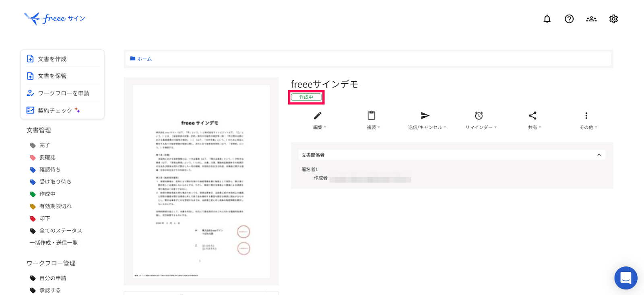Image resolution: width=644 pixels, height=295 pixels.
Task: Click the document preview thumbnail
Action: click(x=201, y=181)
